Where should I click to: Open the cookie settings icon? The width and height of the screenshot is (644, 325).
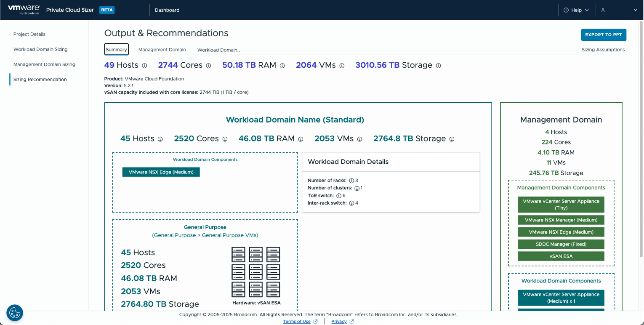pos(15,313)
